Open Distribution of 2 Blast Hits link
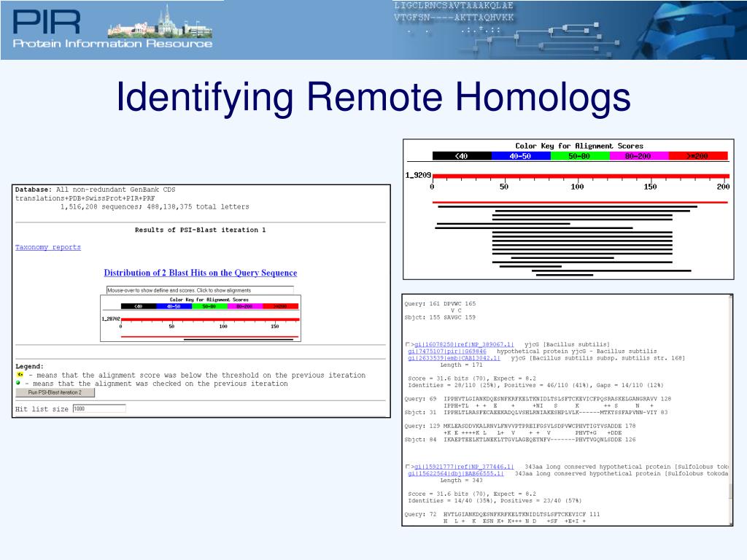Image resolution: width=747 pixels, height=560 pixels. (x=201, y=273)
